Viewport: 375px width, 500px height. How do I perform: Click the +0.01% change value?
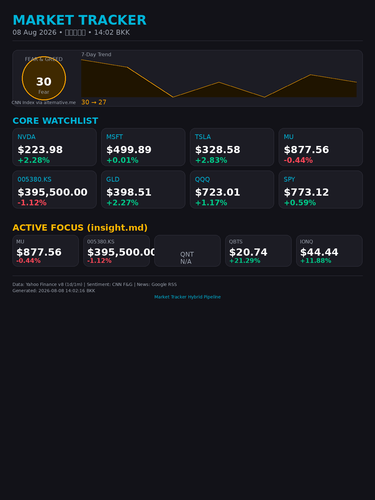122,160
